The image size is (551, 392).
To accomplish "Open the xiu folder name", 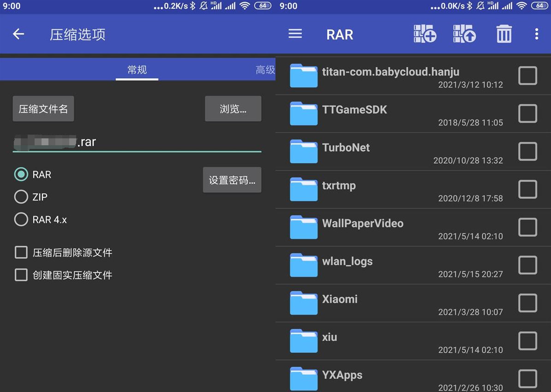I will click(x=329, y=337).
